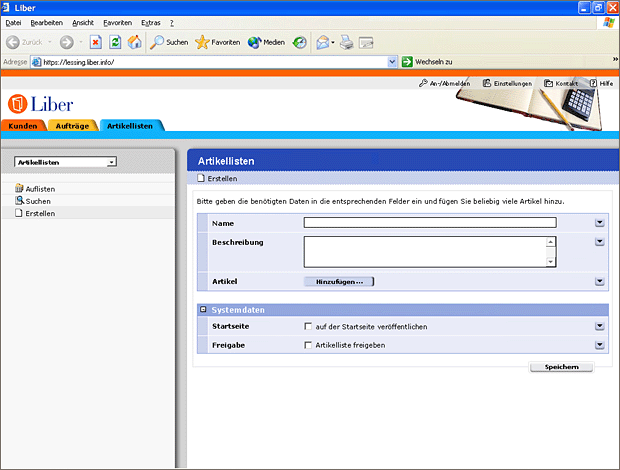620x470 pixels.
Task: Open the Ansicht menu
Action: 83,23
